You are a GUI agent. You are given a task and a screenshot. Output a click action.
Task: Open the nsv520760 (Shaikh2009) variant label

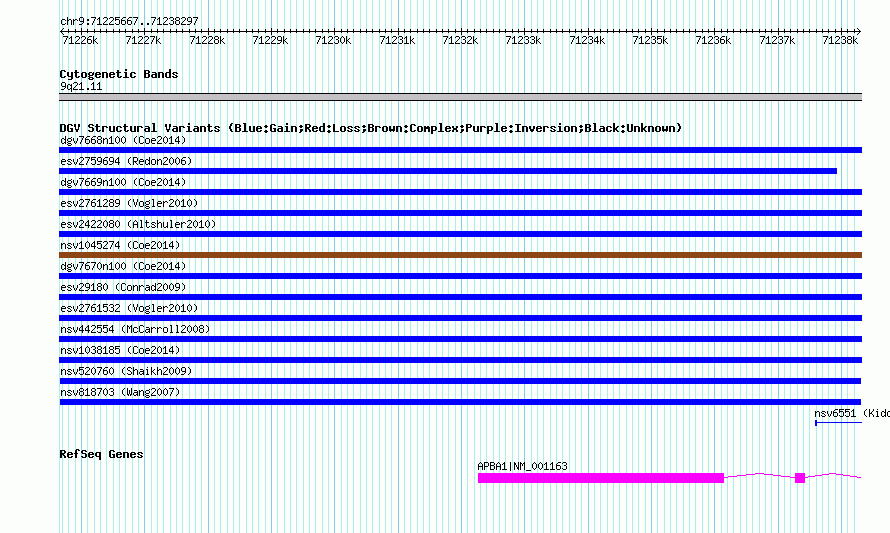point(126,371)
